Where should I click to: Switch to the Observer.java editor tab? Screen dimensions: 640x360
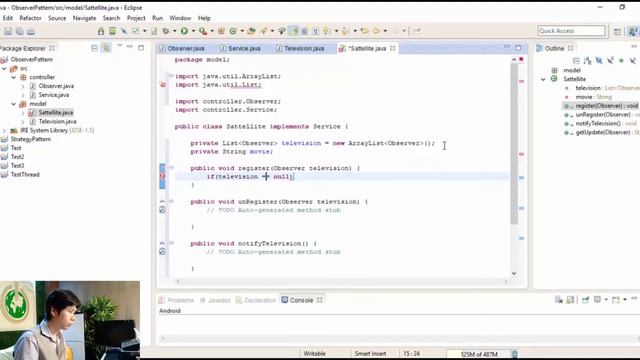tap(182, 48)
